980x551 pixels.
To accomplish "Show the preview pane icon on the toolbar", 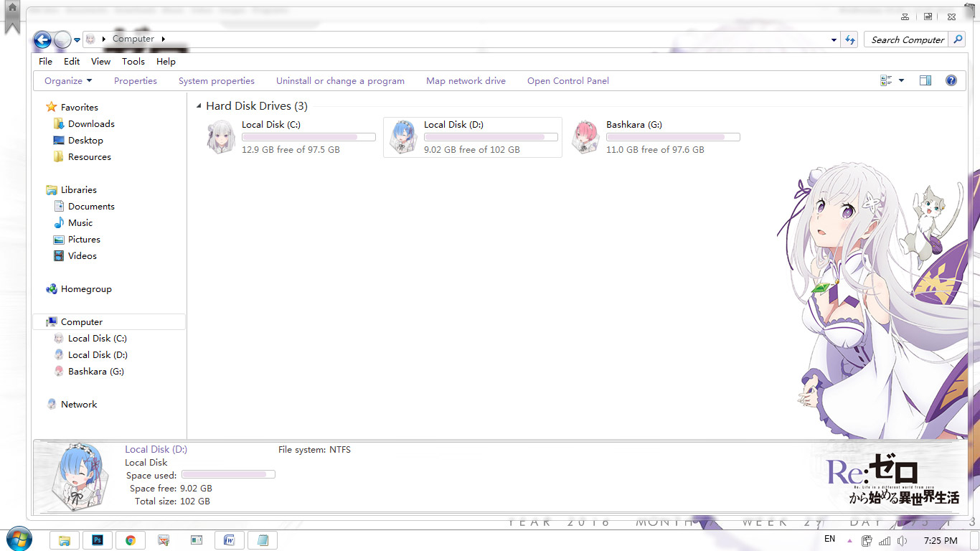I will [925, 80].
